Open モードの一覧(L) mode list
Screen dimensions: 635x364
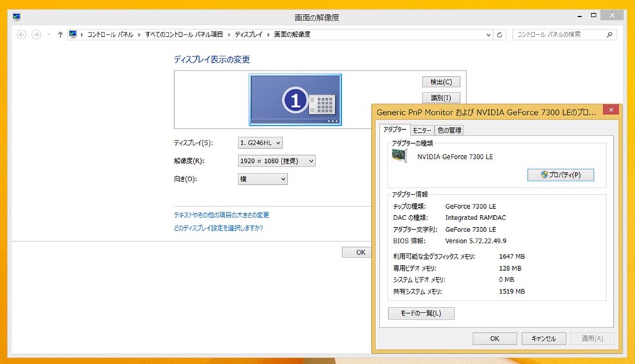pos(421,313)
